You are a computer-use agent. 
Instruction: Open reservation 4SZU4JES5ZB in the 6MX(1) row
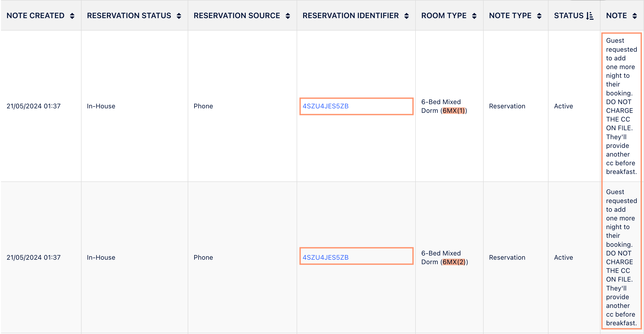325,106
